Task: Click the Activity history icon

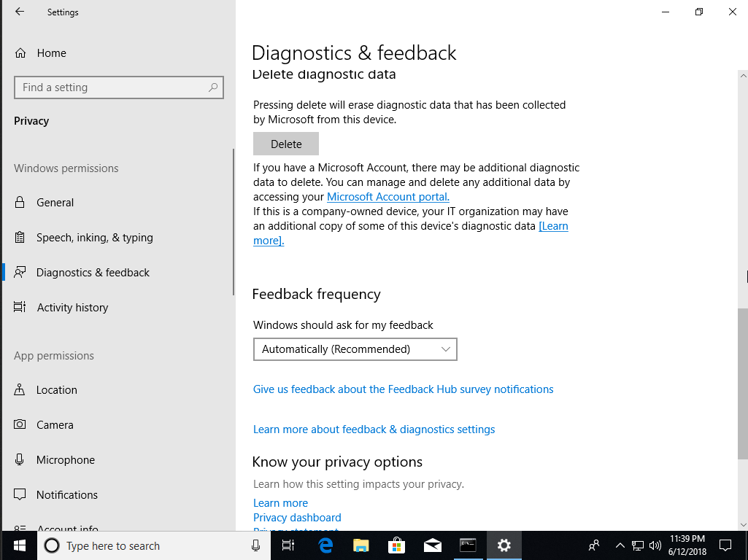Action: tap(20, 307)
